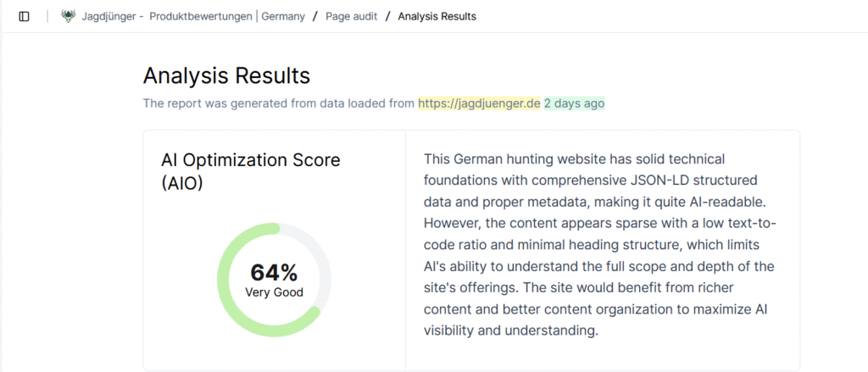Click the 'report was generated' subtitle text
The image size is (868, 372).
[279, 103]
